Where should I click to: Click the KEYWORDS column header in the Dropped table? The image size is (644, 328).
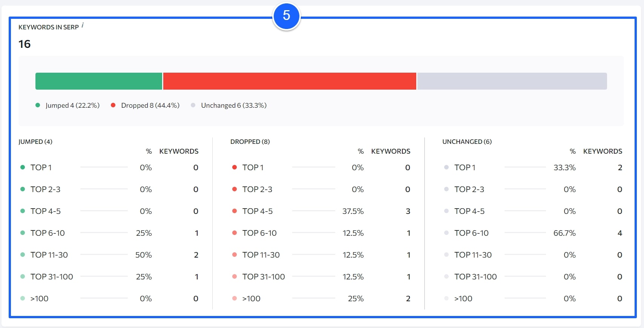click(x=391, y=151)
